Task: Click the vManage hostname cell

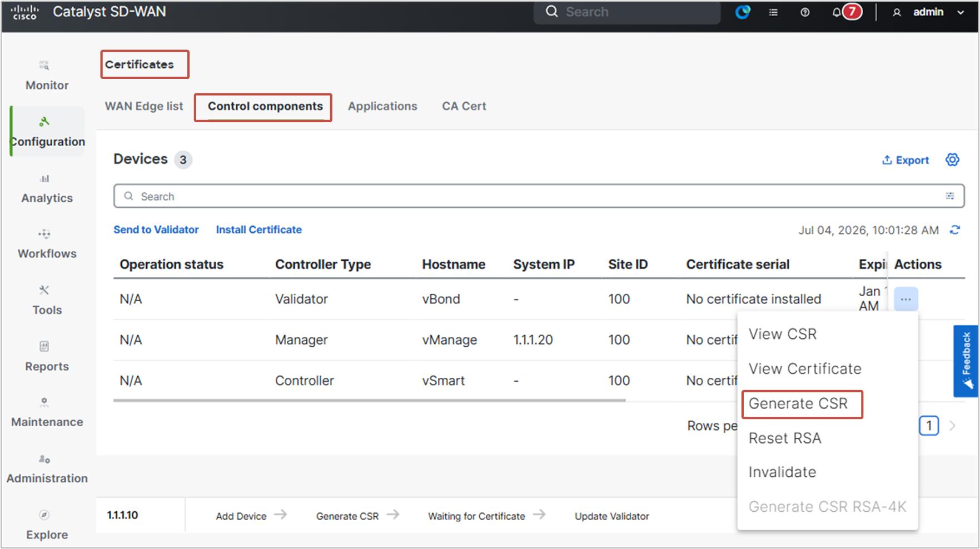Action: coord(449,340)
